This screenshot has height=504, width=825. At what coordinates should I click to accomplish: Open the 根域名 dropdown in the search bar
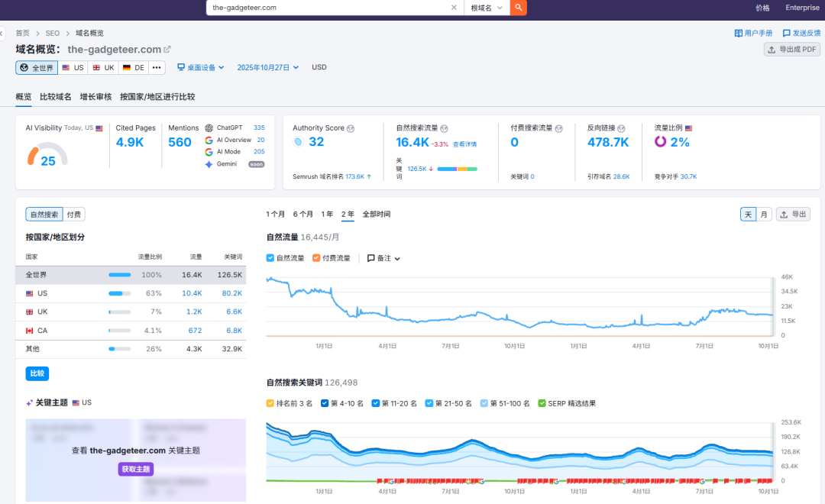click(x=486, y=8)
